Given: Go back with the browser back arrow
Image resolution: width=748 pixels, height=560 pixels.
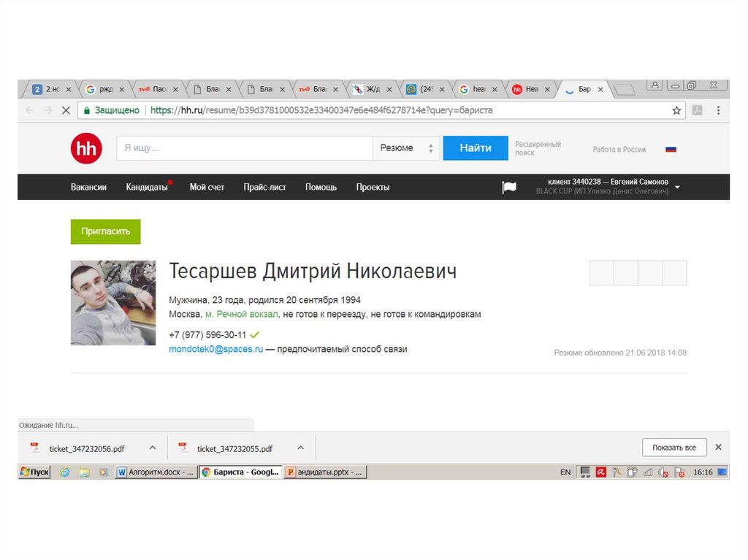Looking at the screenshot, I should [29, 110].
